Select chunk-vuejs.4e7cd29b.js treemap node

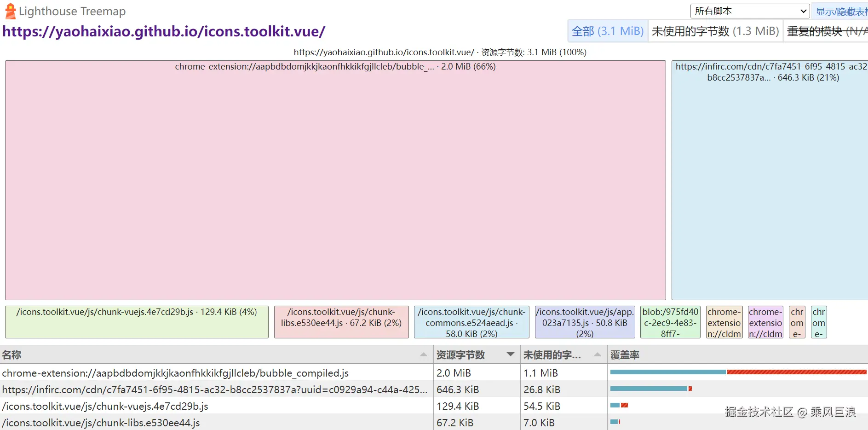point(137,322)
